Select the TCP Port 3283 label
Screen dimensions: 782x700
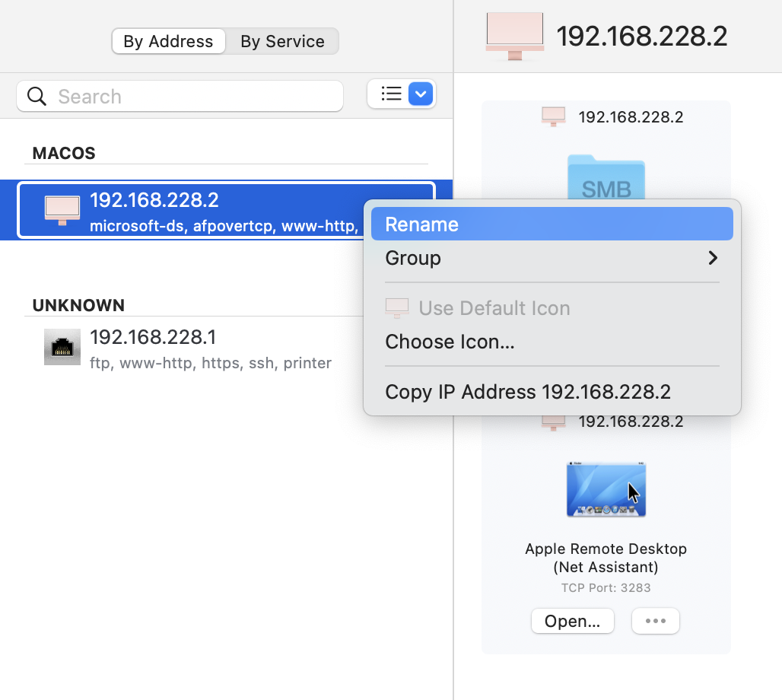606,587
